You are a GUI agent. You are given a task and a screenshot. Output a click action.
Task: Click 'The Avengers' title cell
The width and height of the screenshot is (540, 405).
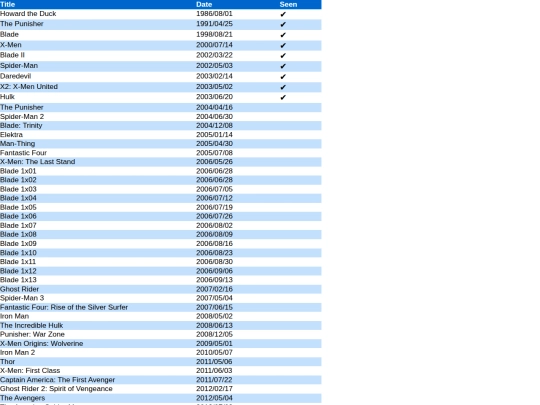(22, 398)
